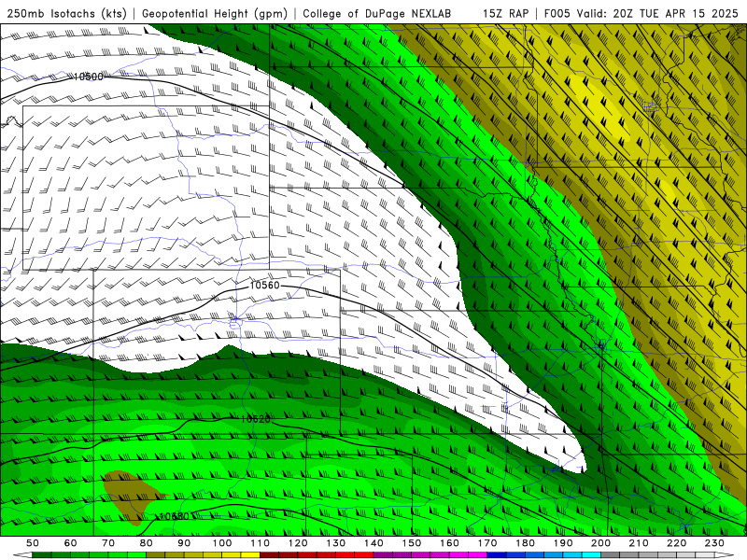The width and height of the screenshot is (747, 560).
Task: Click the 130 value on the color scale
Action: coord(336,543)
